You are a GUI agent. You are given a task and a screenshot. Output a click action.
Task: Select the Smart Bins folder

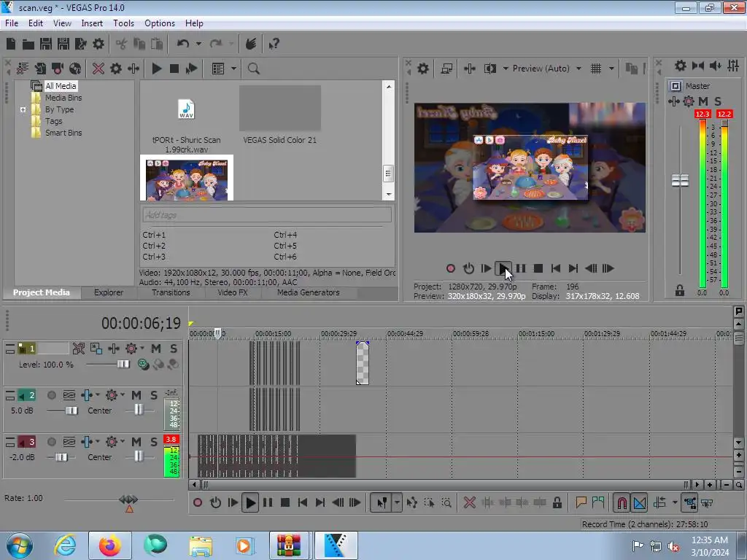pyautogui.click(x=63, y=133)
